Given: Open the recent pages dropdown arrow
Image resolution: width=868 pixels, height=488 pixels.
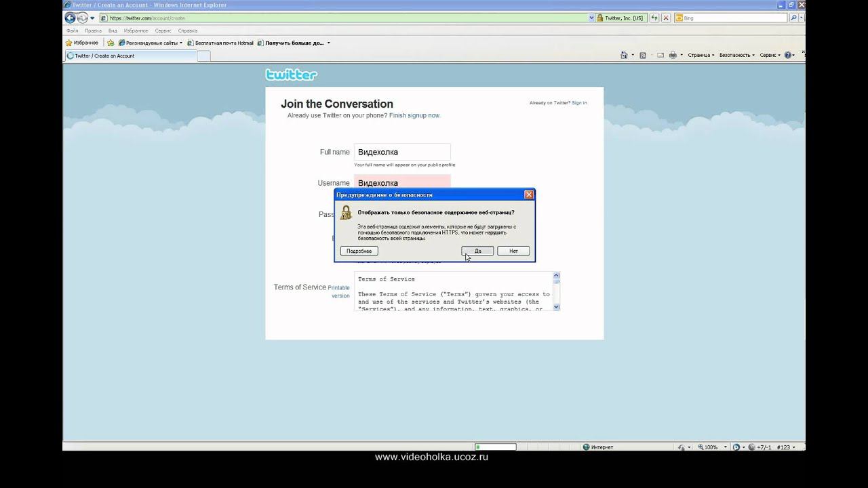Looking at the screenshot, I should coord(92,18).
